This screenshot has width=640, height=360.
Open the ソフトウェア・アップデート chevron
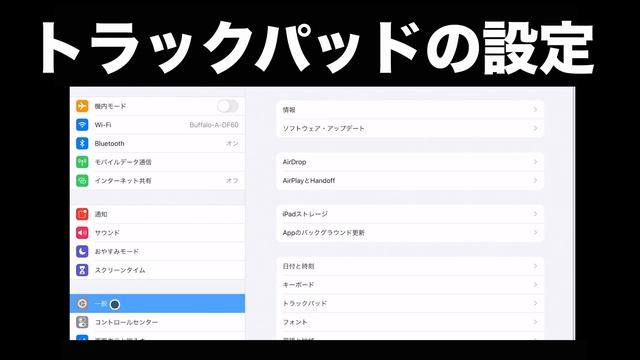click(535, 128)
